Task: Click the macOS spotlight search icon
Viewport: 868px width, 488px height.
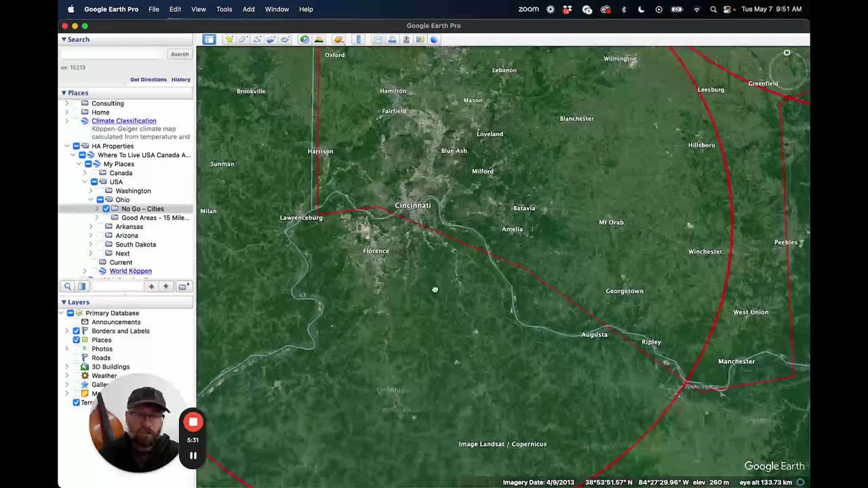Action: click(713, 9)
